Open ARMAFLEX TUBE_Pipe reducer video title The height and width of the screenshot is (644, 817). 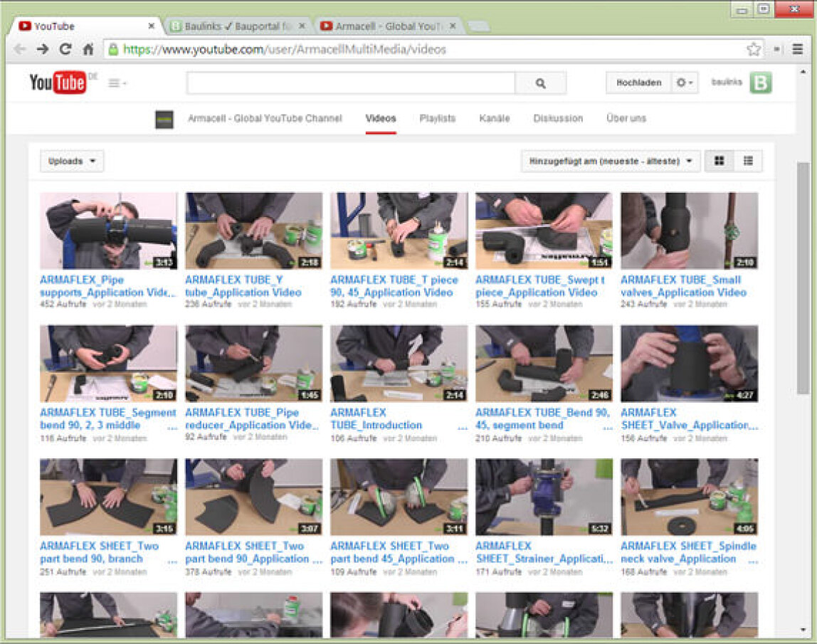coord(252,419)
